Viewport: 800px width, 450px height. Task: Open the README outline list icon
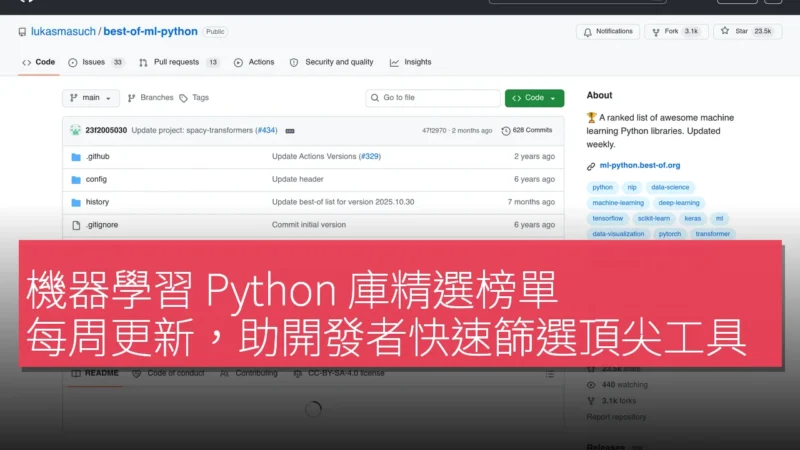[549, 374]
